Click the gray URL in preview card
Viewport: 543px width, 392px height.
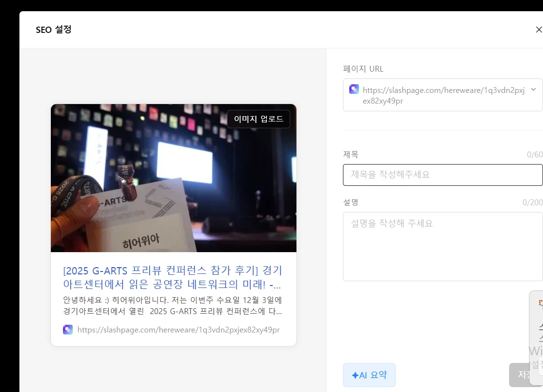[178, 330]
